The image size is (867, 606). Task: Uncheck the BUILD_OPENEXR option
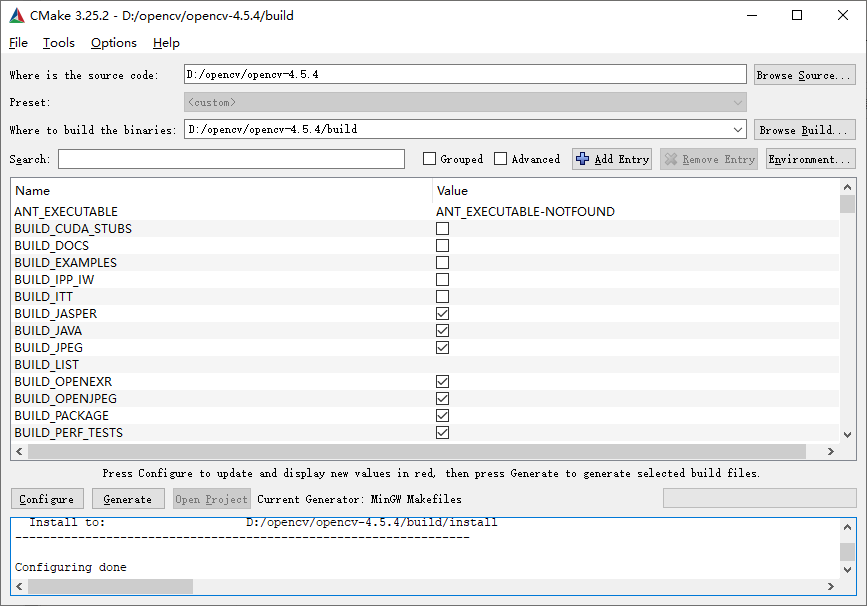click(x=442, y=382)
